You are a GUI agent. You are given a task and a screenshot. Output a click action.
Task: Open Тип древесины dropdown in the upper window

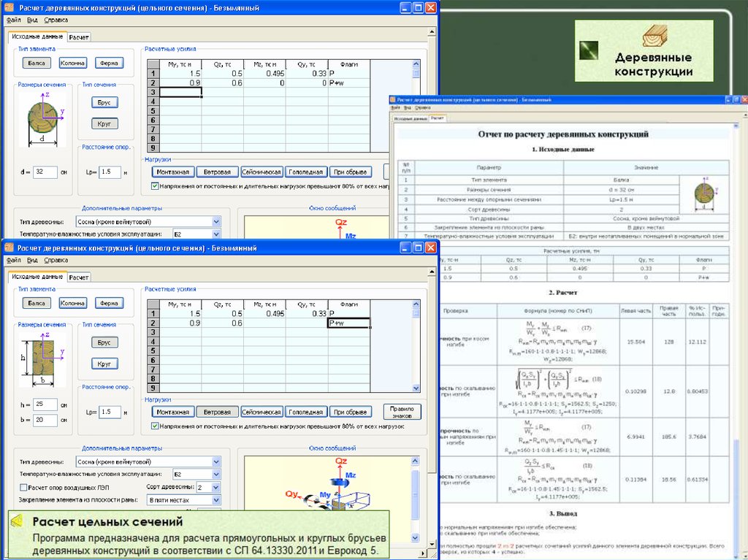click(x=215, y=221)
